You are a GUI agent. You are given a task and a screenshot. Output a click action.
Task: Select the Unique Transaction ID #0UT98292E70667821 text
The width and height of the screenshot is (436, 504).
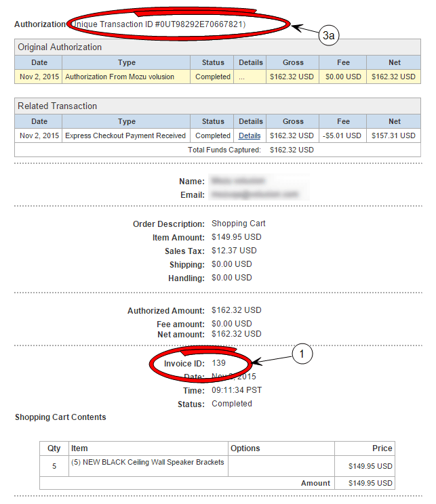point(158,24)
